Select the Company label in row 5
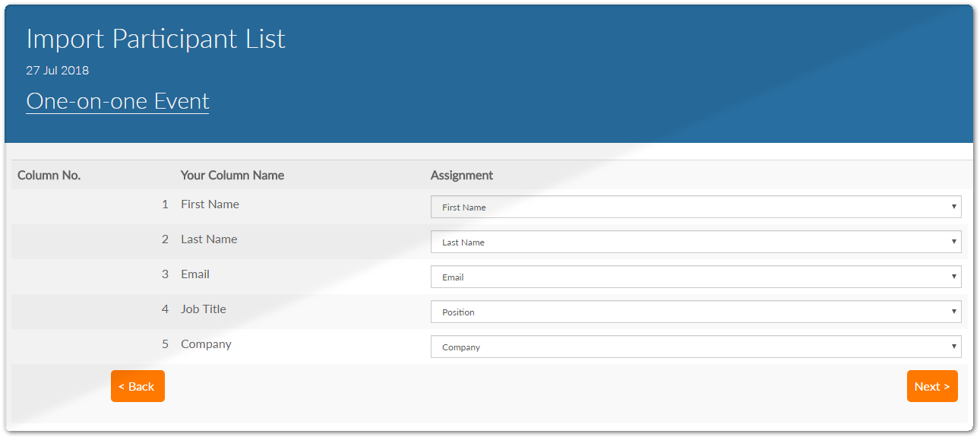 click(x=206, y=344)
